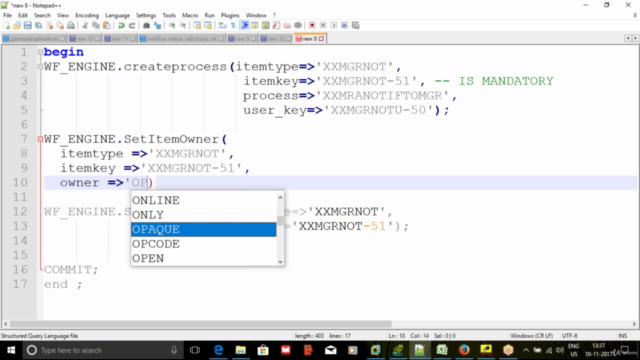
Task: Paste from the clipboard with the Paste icon
Action: point(107,25)
